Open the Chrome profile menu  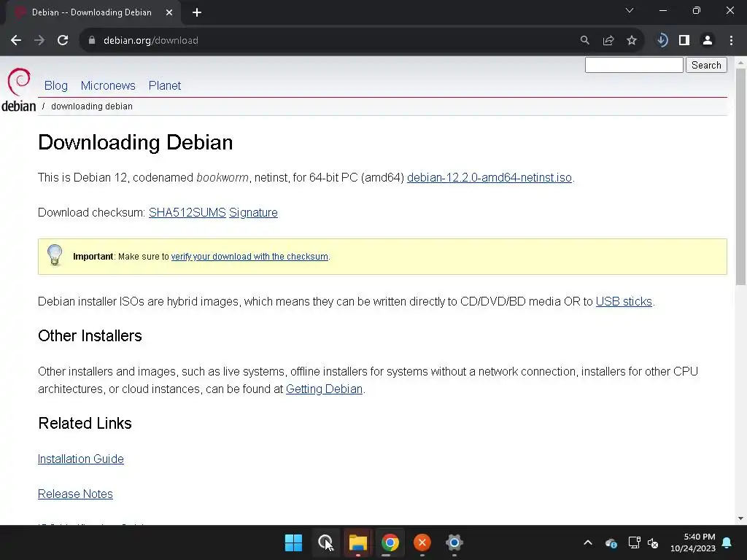[708, 41]
